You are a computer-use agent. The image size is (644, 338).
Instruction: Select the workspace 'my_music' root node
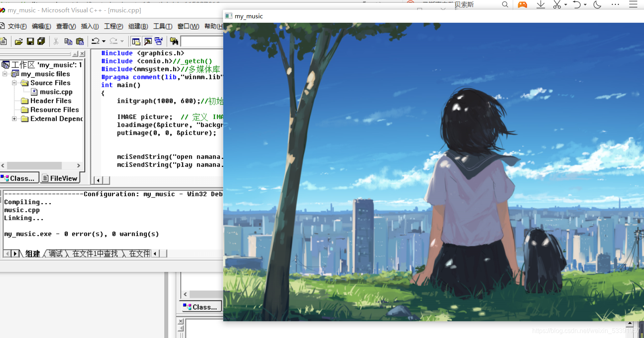click(47, 64)
